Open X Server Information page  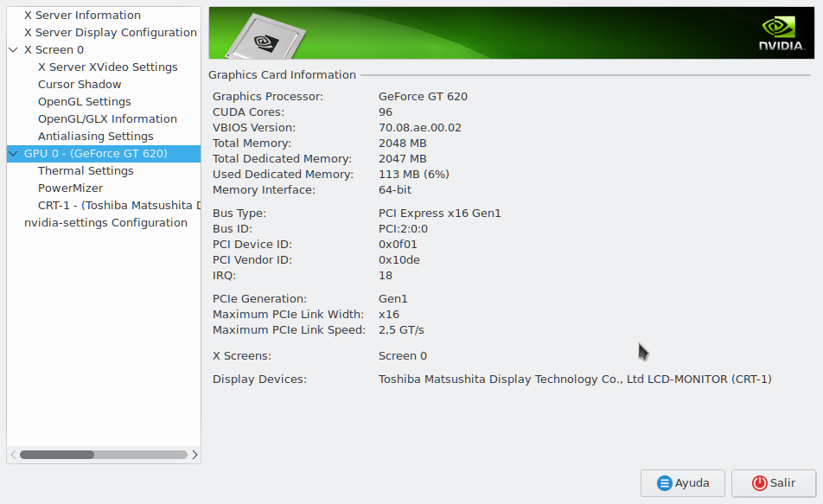(82, 16)
